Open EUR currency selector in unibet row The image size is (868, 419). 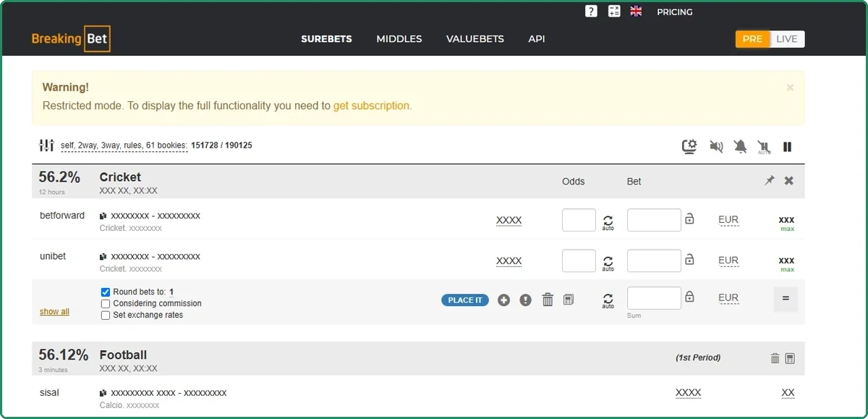click(728, 261)
